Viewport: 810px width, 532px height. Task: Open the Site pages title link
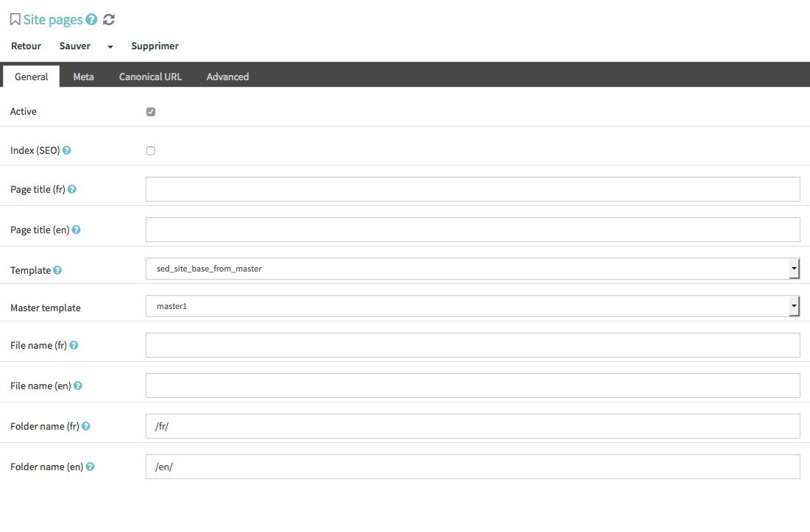[53, 20]
